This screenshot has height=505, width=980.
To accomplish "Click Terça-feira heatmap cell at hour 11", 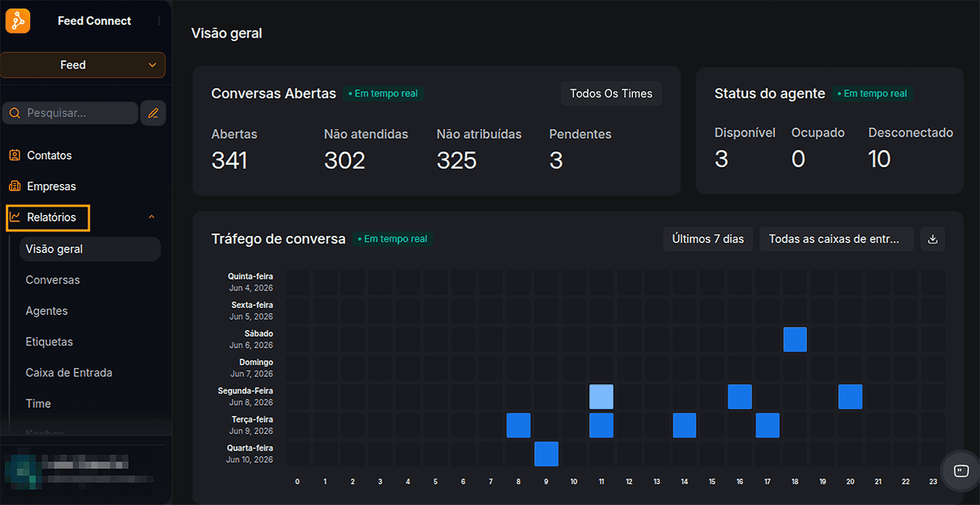I will (x=601, y=426).
